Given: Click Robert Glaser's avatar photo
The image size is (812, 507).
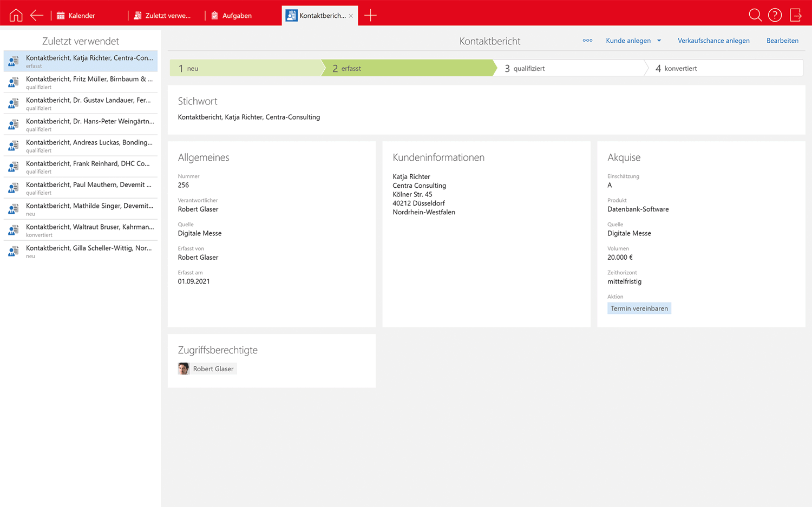Looking at the screenshot, I should tap(184, 368).
